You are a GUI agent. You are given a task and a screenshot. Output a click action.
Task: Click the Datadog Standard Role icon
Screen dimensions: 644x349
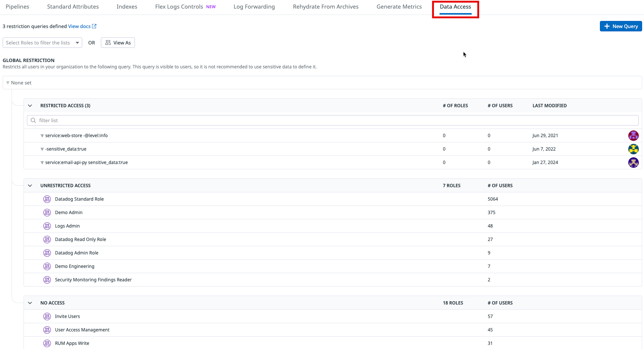point(47,199)
